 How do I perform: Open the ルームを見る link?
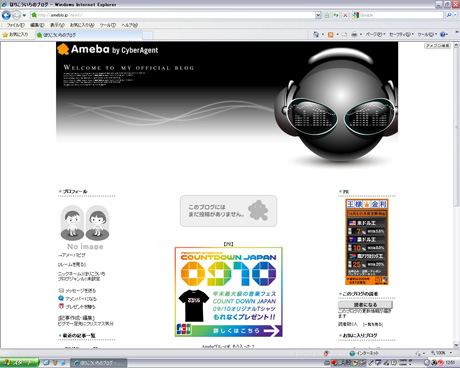pos(72,264)
